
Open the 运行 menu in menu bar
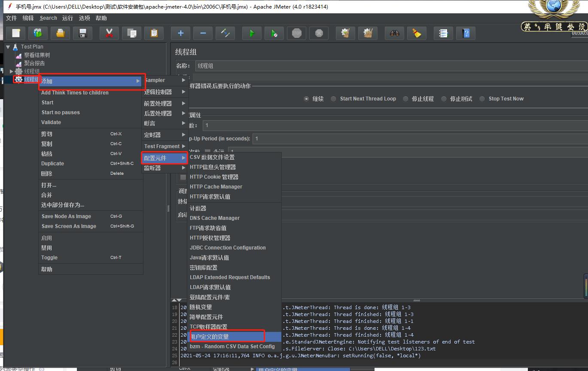point(67,18)
